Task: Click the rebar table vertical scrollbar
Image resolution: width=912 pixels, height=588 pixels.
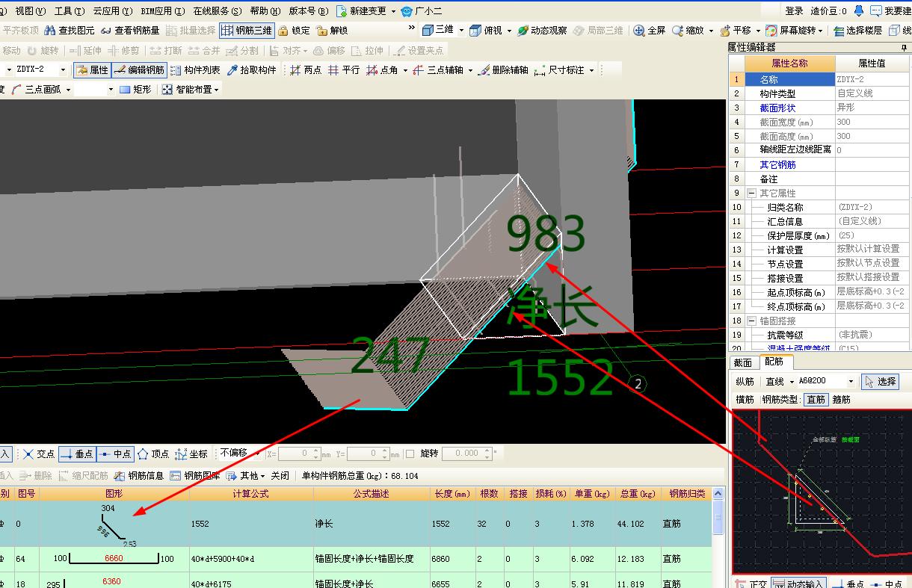Action: pos(718,516)
